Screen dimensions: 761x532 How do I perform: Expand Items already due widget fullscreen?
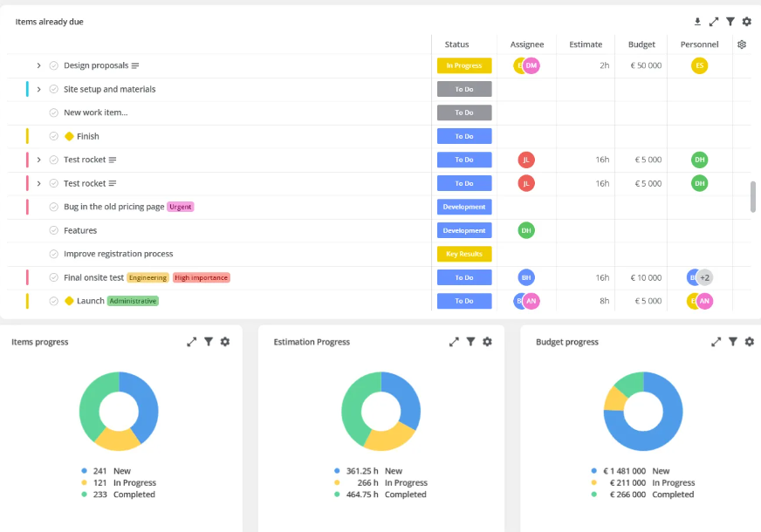tap(714, 21)
